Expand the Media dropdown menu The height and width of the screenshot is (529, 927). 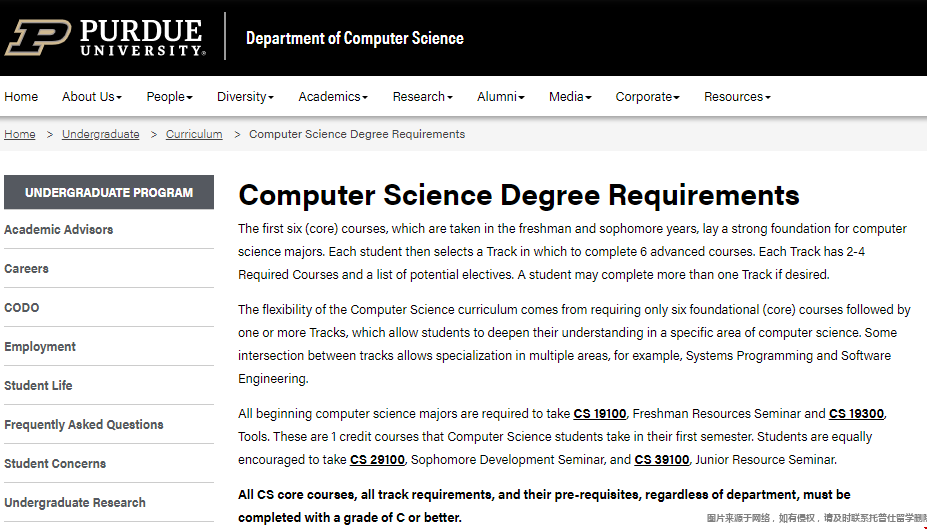[x=571, y=96]
